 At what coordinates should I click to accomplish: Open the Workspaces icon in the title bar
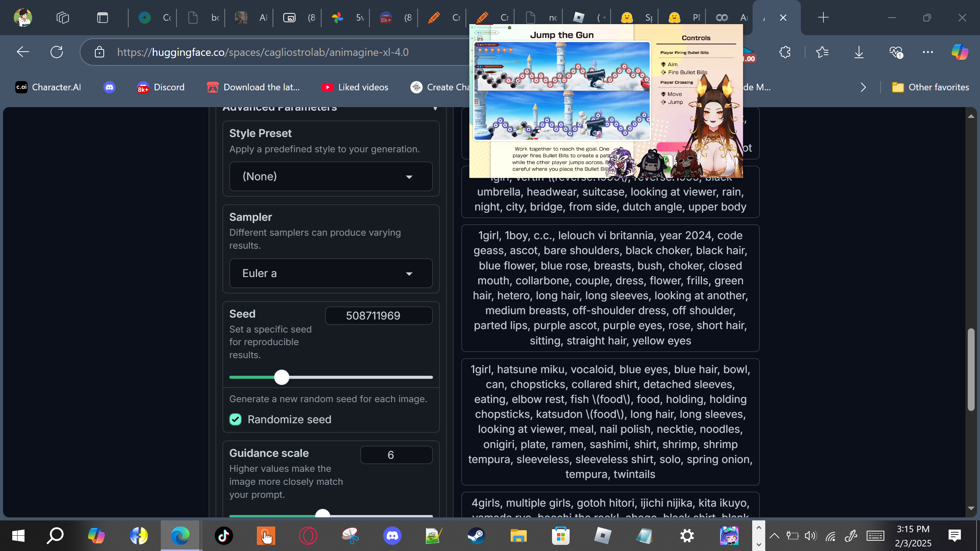pyautogui.click(x=62, y=18)
